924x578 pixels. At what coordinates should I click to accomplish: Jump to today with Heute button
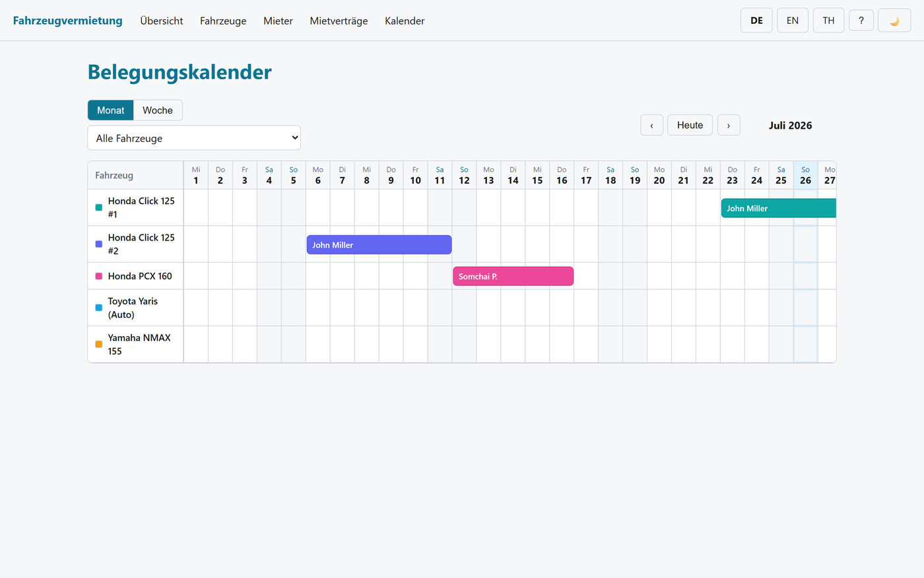690,125
